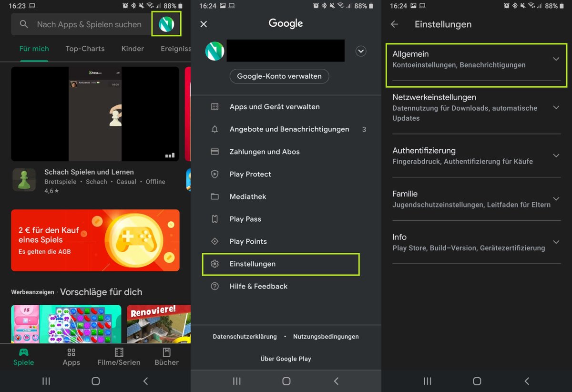The image size is (572, 392).
Task: Tap Google-Konto verwalten button
Action: [279, 76]
